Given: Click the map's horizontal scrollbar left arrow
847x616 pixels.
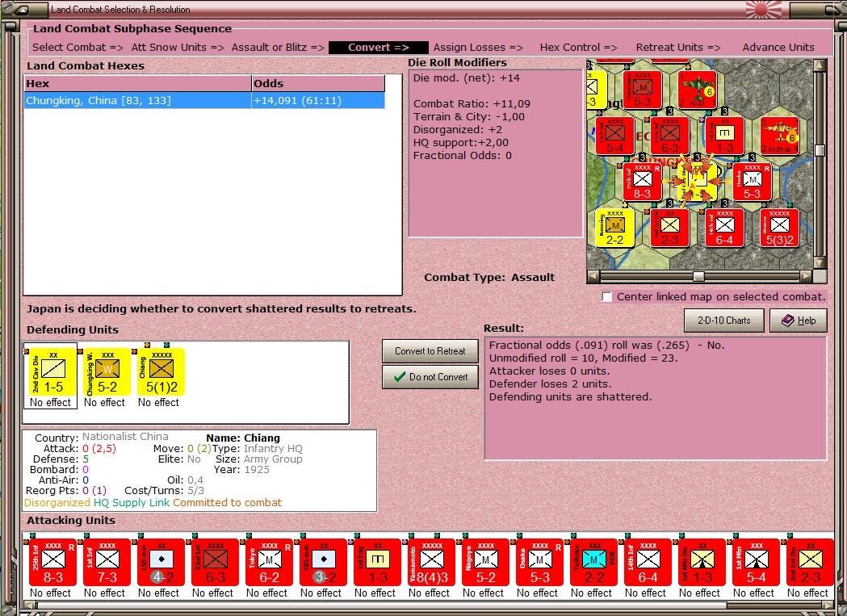Looking at the screenshot, I should click(x=593, y=276).
